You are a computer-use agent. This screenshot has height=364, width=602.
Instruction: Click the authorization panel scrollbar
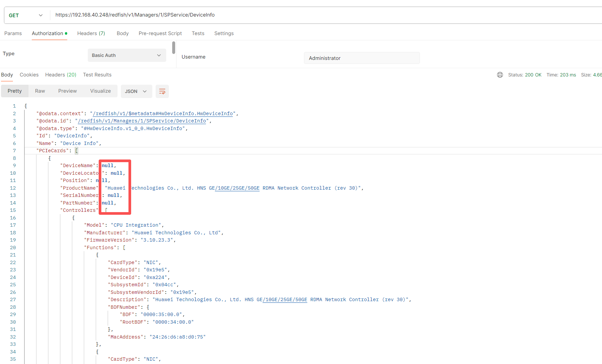coord(174,48)
